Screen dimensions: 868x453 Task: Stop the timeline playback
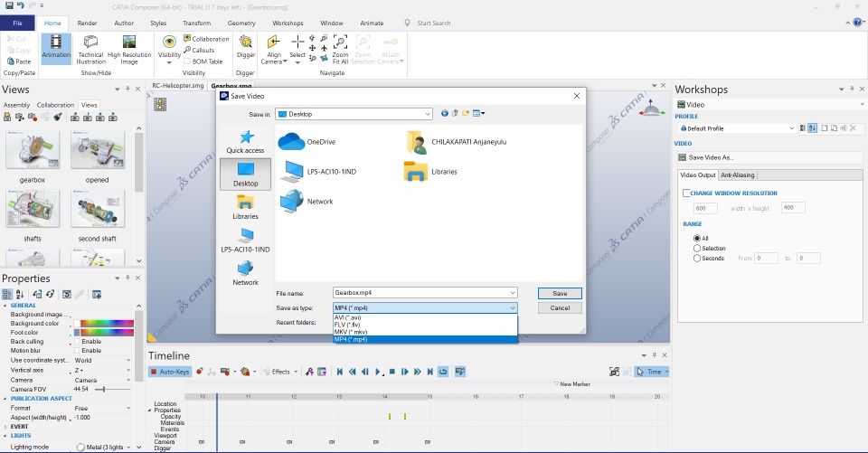[392, 373]
